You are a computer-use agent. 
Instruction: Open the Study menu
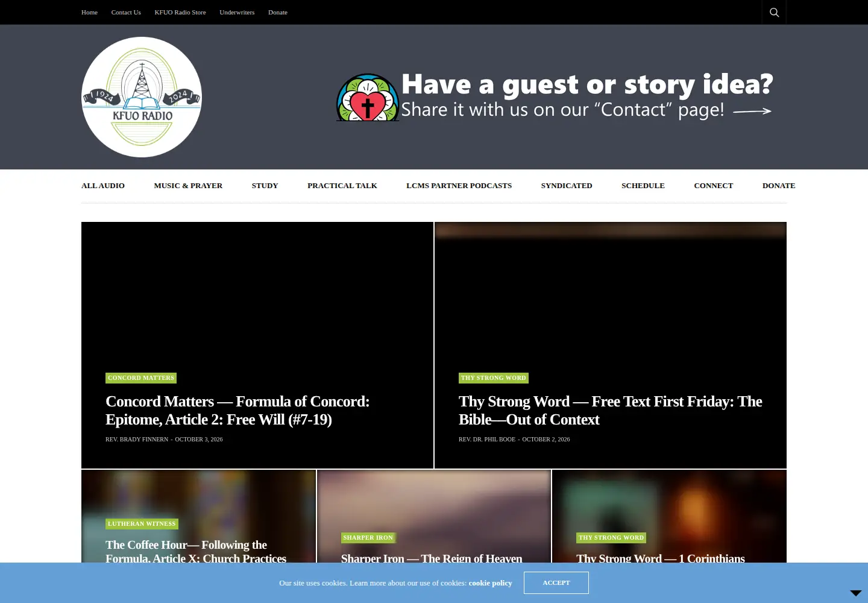(265, 186)
